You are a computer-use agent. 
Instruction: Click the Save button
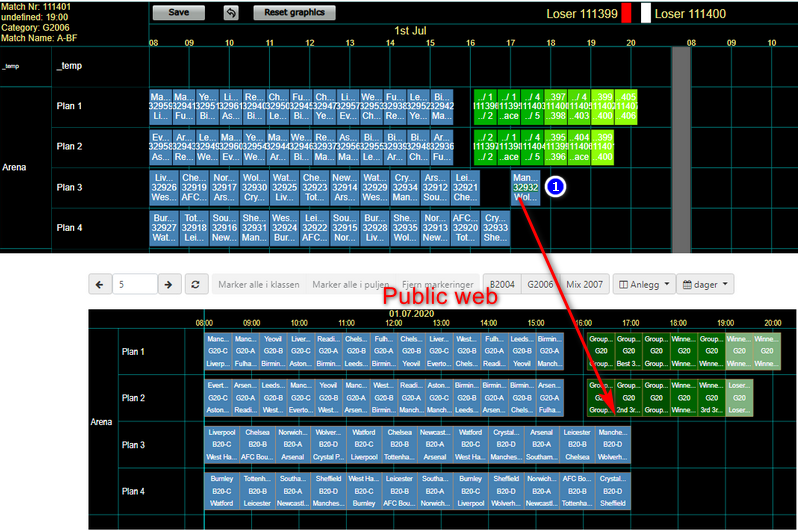coord(179,13)
